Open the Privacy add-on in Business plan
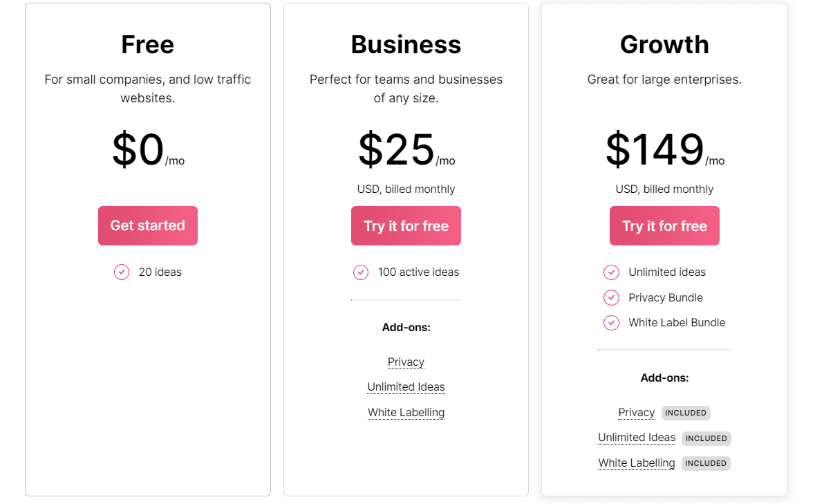The image size is (824, 504). 406,362
